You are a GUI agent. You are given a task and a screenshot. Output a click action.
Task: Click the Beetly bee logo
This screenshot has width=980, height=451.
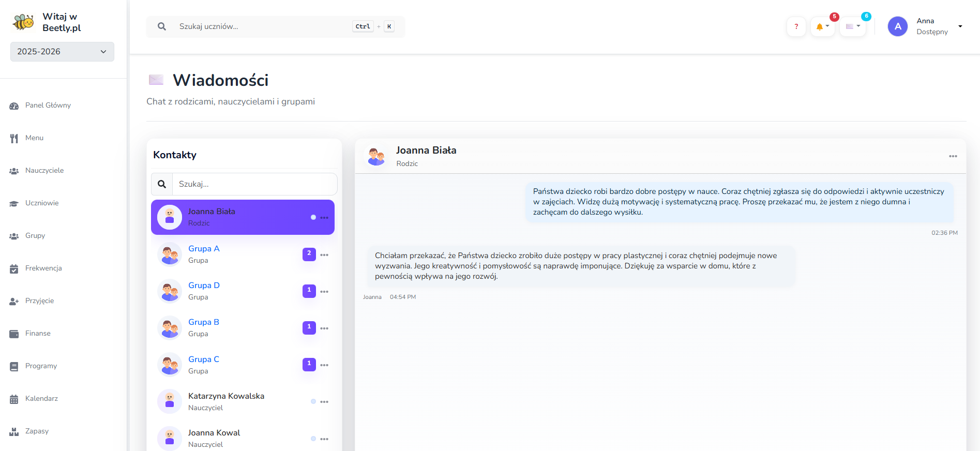(x=23, y=22)
